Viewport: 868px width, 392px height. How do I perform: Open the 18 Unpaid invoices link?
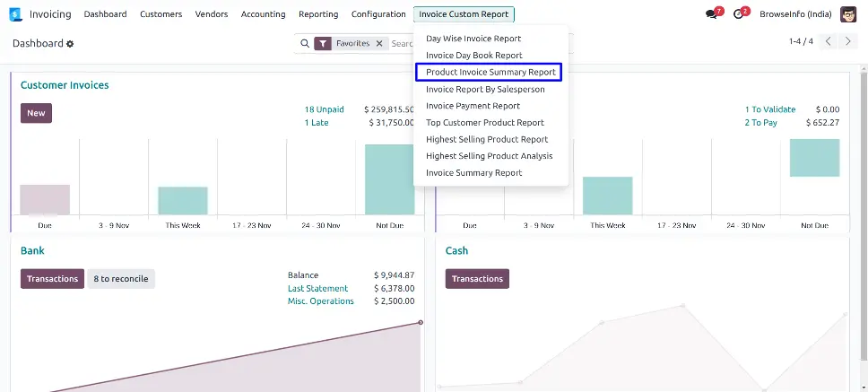point(324,109)
